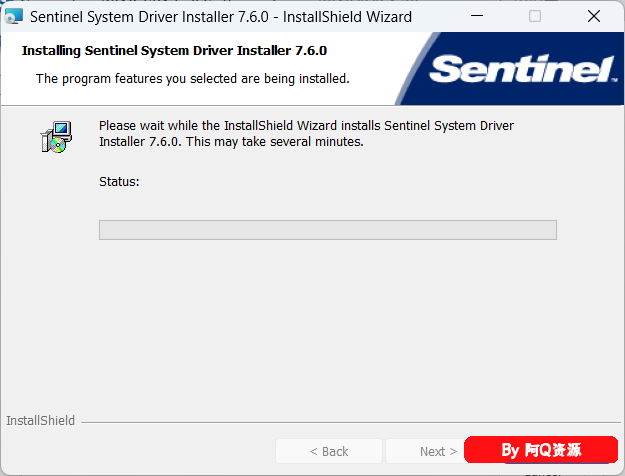The height and width of the screenshot is (476, 625).
Task: Close the Sentinel installer window
Action: pos(594,16)
